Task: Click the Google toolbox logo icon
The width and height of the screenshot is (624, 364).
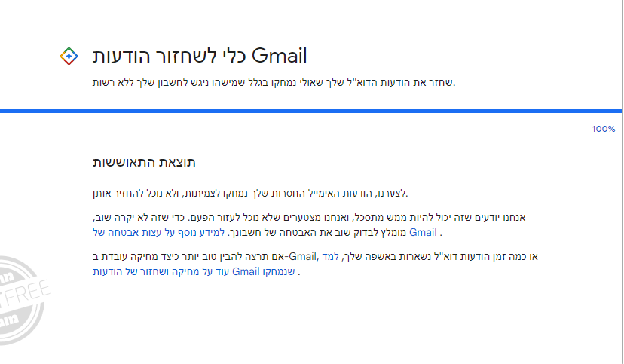Action: (x=68, y=57)
